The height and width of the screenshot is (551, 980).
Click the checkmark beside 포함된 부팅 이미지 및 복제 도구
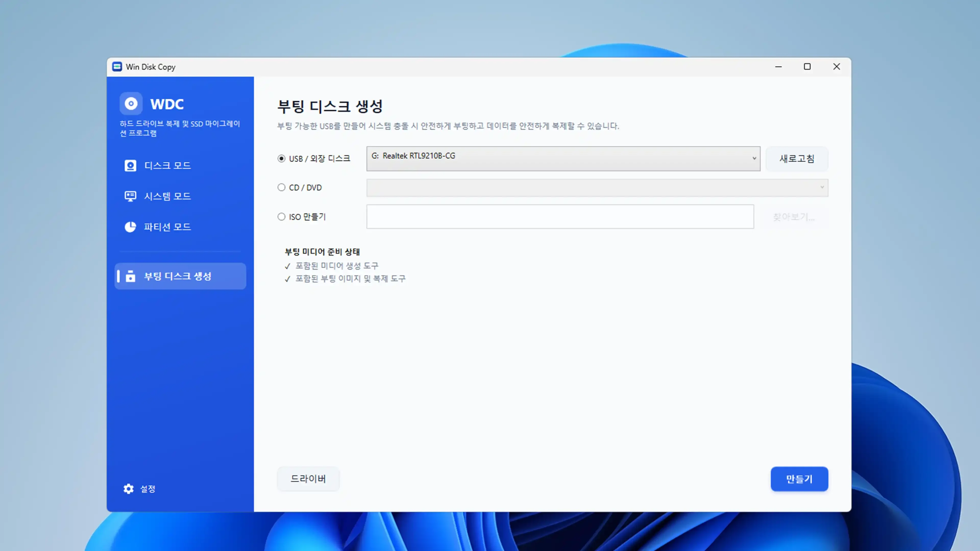(288, 279)
